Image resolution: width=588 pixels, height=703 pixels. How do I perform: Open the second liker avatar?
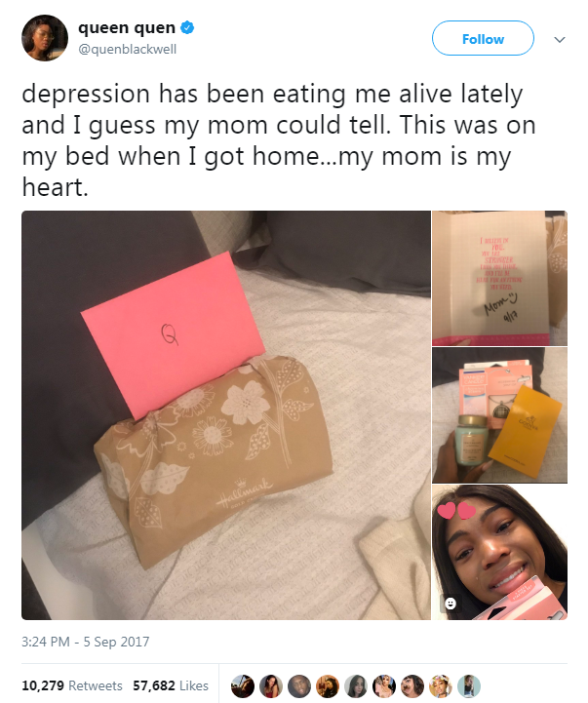pos(271,686)
